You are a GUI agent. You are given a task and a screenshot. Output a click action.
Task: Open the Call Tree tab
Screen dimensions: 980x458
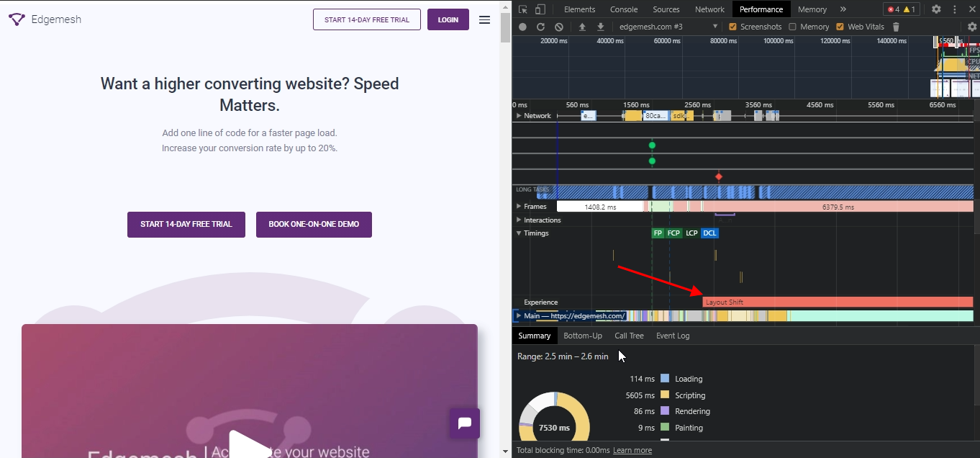click(x=629, y=336)
